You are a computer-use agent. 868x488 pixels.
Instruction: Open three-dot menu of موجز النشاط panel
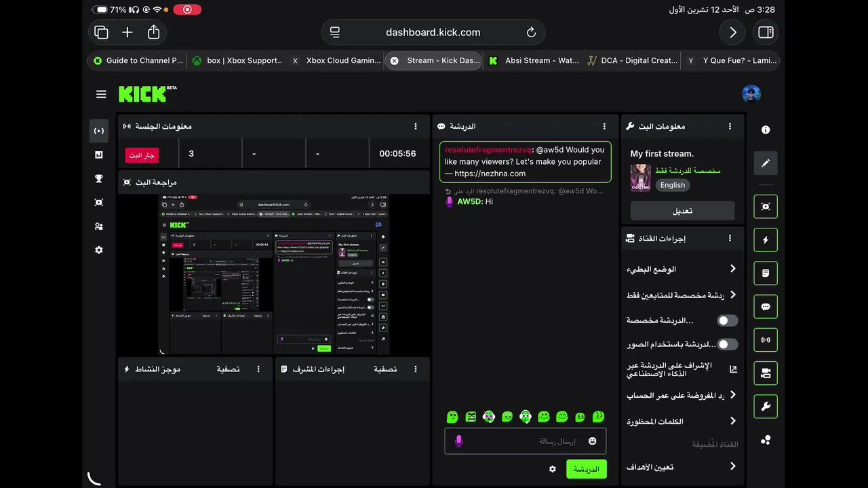point(258,369)
